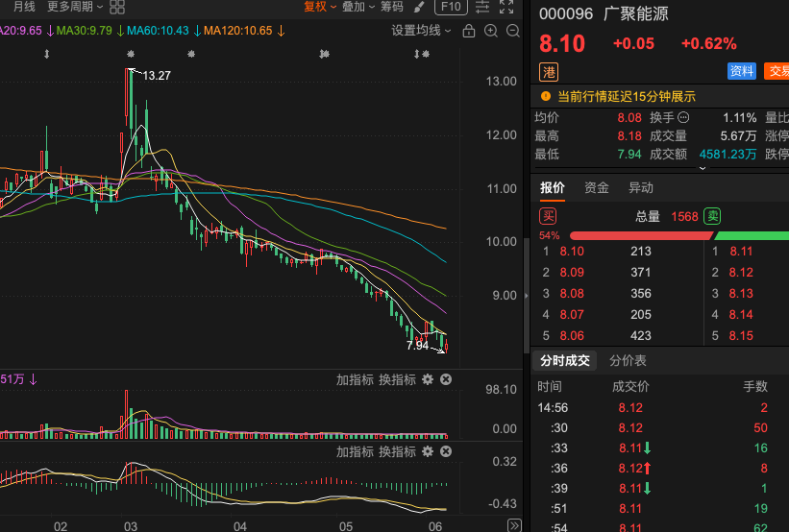Toggle the chart lock icon
789x532 pixels.
point(468,31)
